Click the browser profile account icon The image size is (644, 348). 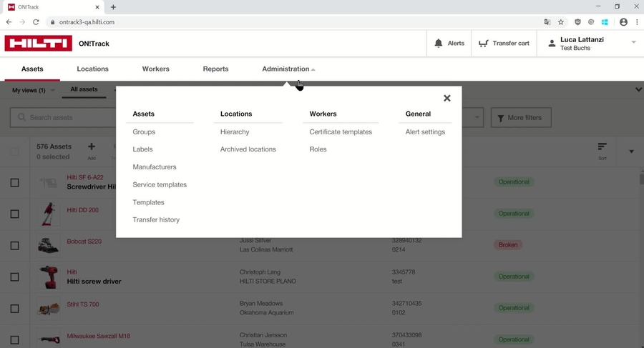623,22
